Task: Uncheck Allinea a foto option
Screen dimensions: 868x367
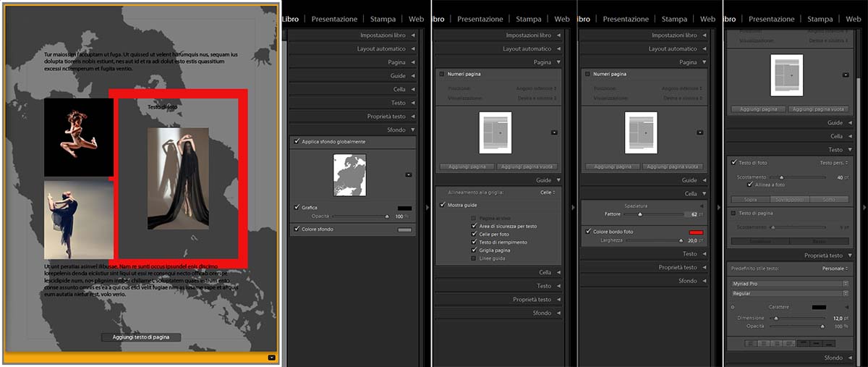Action: (x=751, y=185)
